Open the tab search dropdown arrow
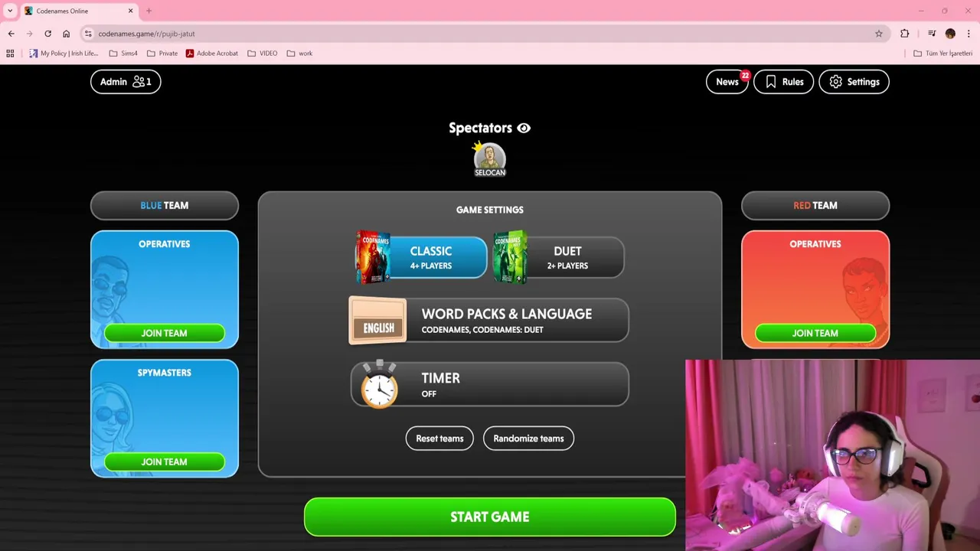The width and height of the screenshot is (980, 551). click(x=10, y=11)
